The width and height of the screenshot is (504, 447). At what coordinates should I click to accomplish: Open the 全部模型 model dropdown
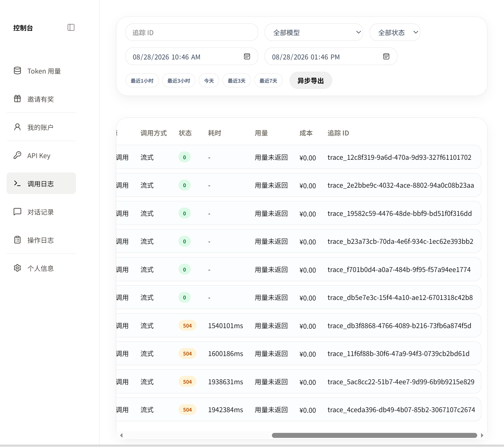[314, 32]
